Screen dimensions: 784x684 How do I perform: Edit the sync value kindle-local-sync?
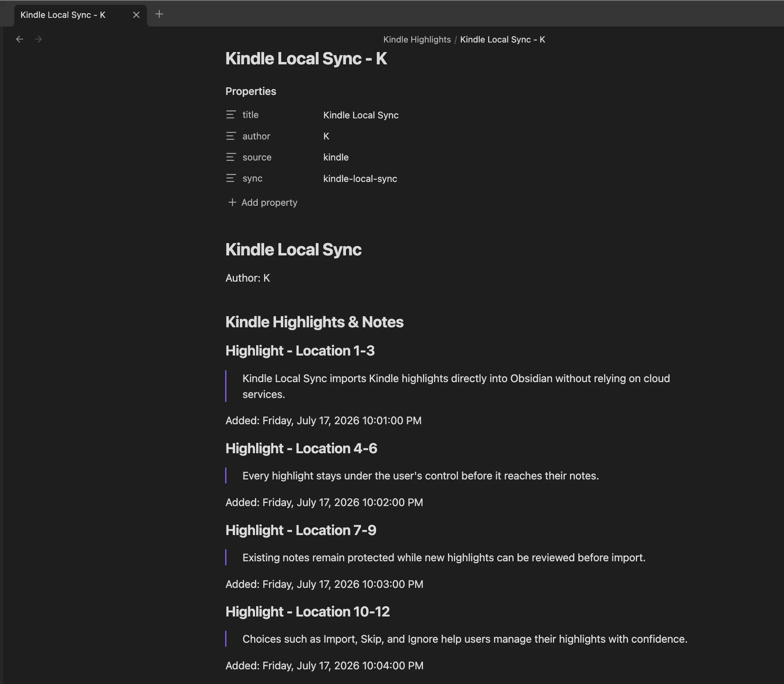coord(360,179)
